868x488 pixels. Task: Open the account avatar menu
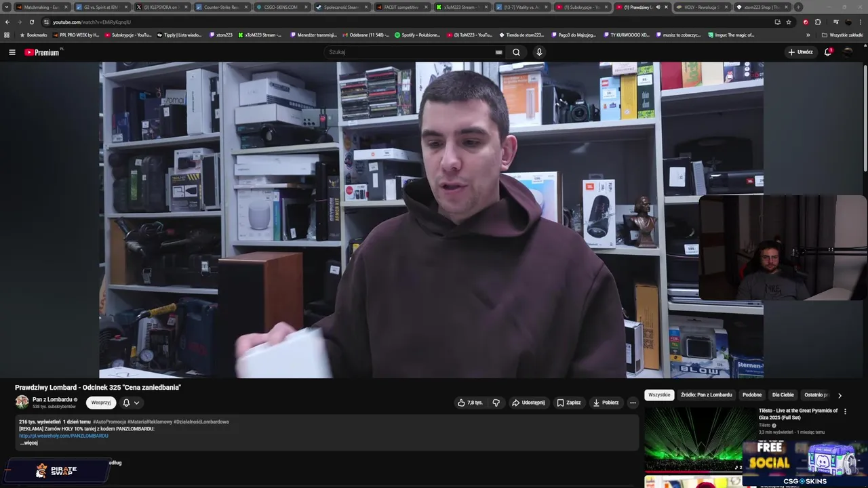848,52
